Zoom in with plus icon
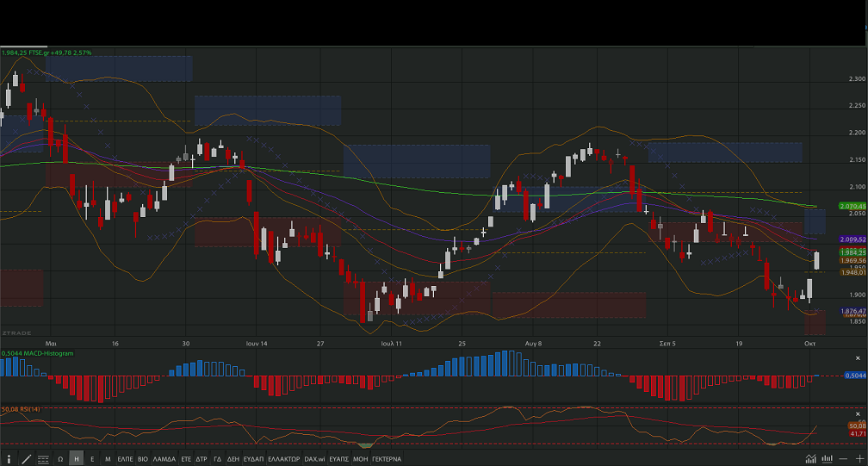The width and height of the screenshot is (868, 466). (x=859, y=459)
